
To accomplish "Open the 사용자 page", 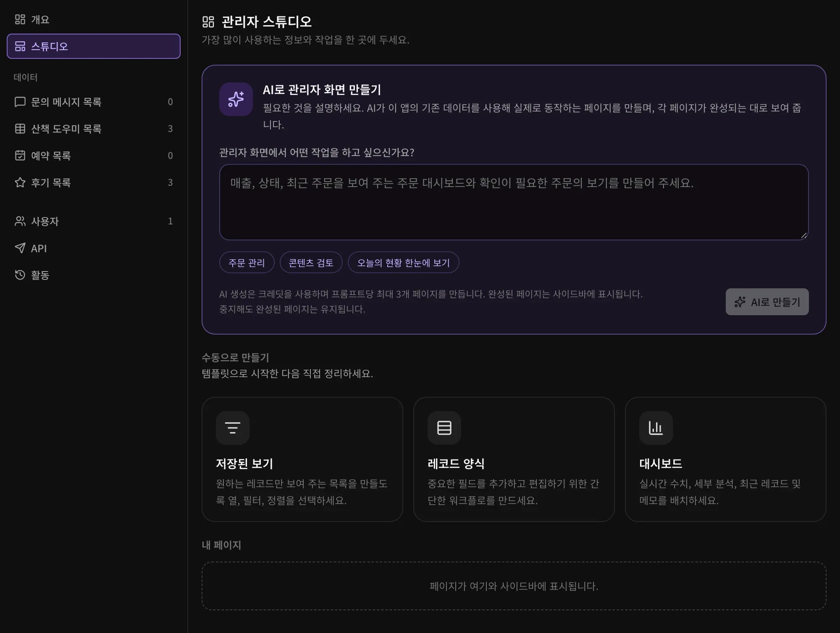I will [x=94, y=221].
